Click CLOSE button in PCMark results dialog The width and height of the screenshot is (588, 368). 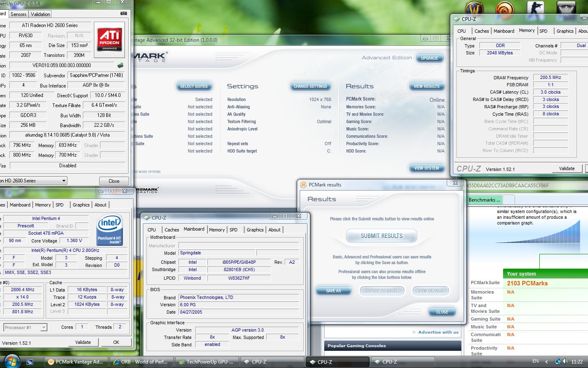442,312
